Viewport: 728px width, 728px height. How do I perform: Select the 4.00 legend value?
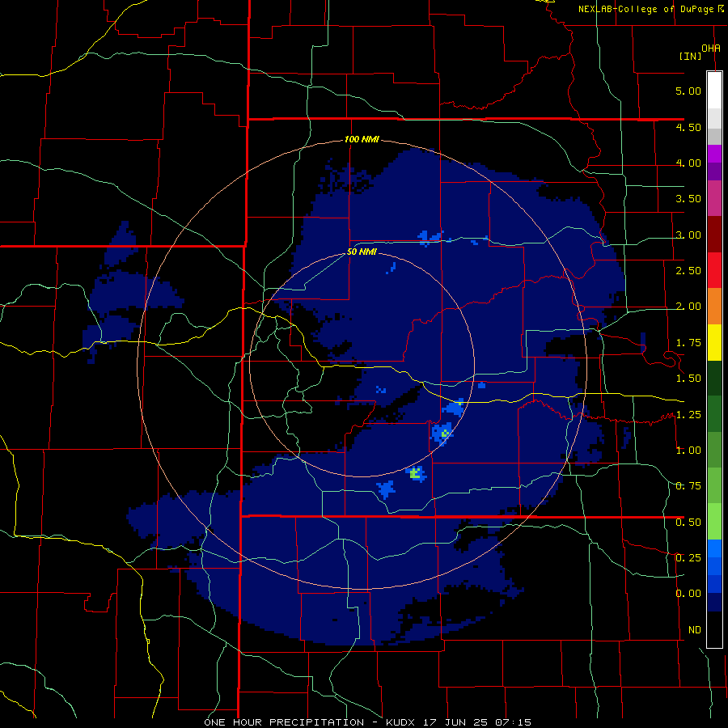(688, 163)
